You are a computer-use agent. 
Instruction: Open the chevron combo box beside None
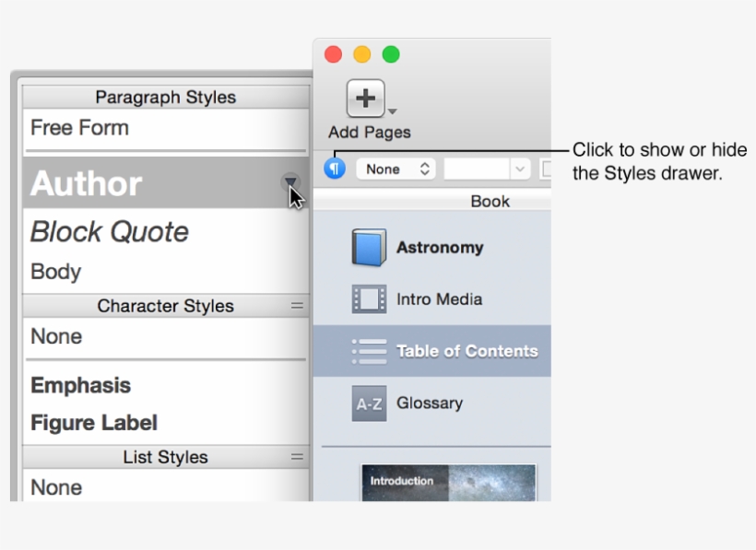pos(521,169)
